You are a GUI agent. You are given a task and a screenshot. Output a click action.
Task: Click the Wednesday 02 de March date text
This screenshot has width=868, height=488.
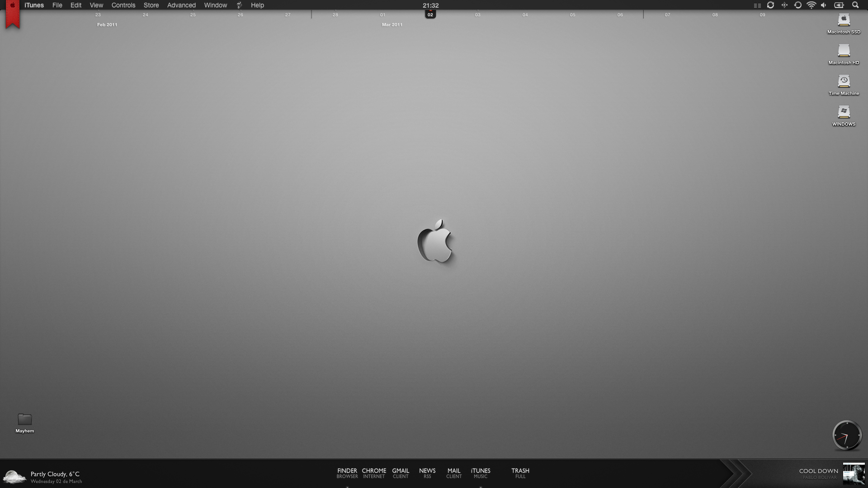point(57,482)
